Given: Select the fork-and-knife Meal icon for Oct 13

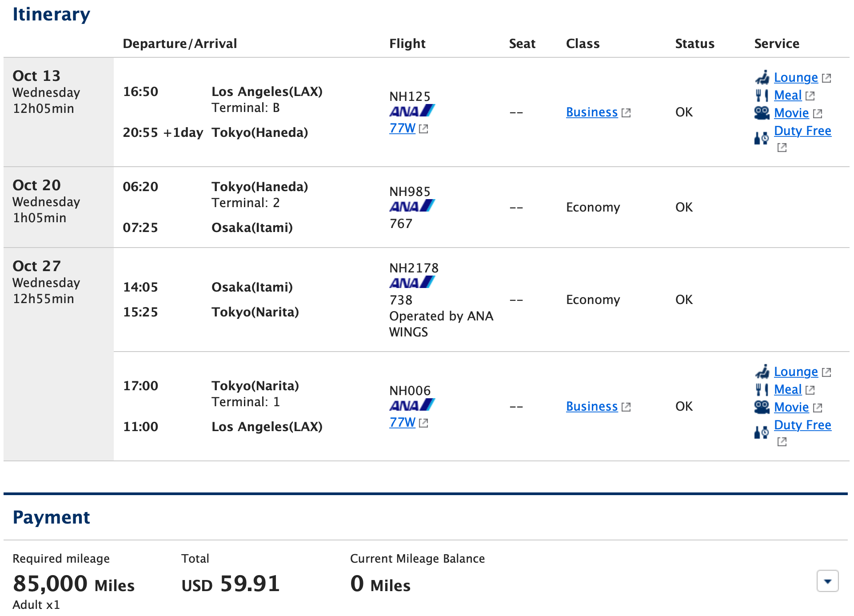Looking at the screenshot, I should pyautogui.click(x=761, y=95).
